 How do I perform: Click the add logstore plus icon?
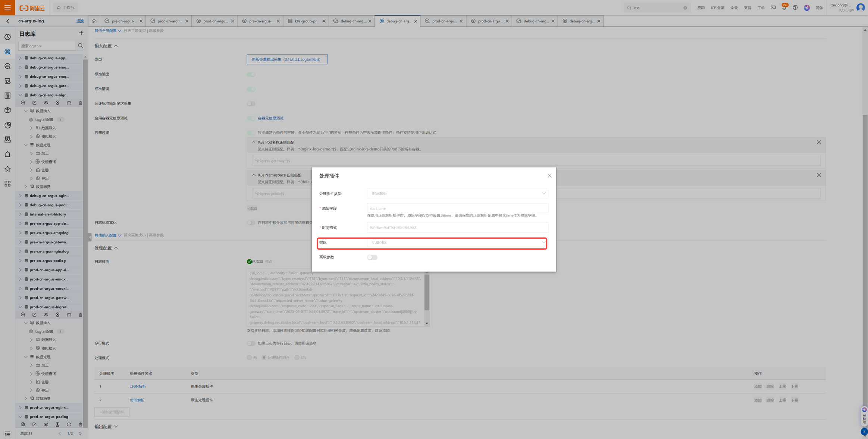pos(81,33)
